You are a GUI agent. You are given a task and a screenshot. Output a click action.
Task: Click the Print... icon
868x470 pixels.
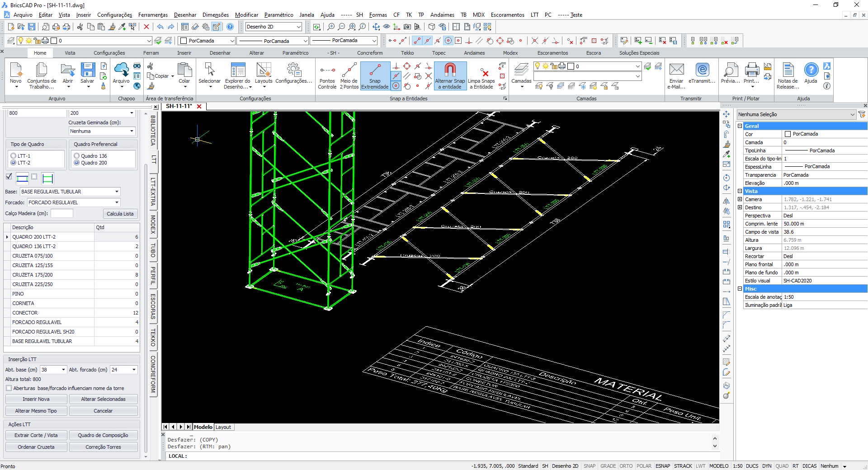[751, 72]
